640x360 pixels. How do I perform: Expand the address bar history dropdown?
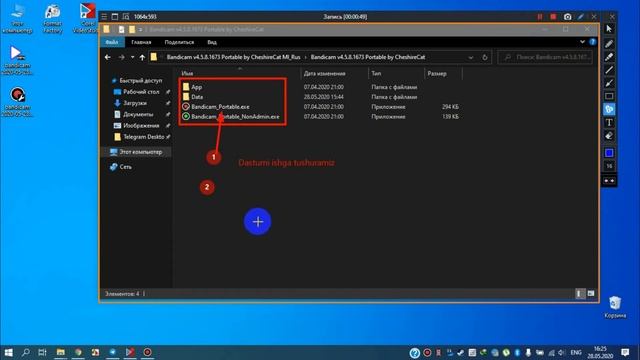coord(471,58)
